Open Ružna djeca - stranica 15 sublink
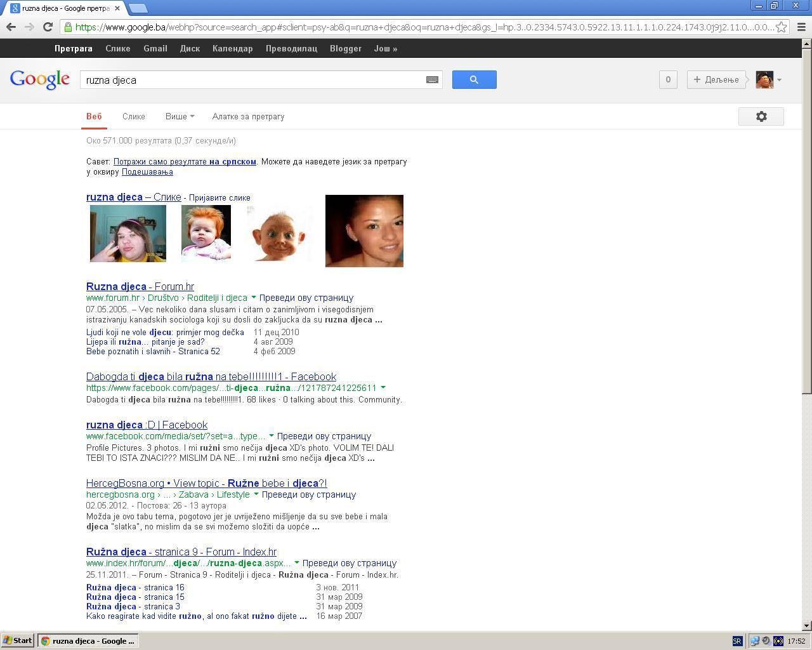812x650 pixels. click(135, 597)
